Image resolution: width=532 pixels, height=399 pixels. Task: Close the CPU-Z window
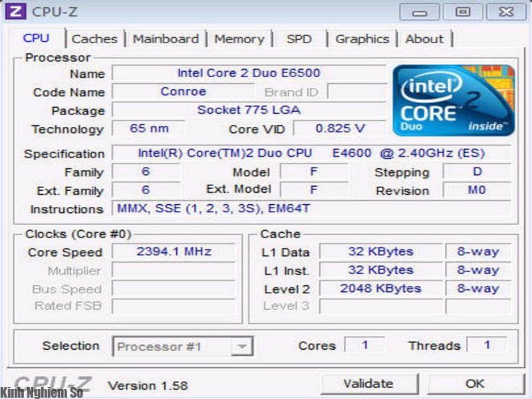506,13
